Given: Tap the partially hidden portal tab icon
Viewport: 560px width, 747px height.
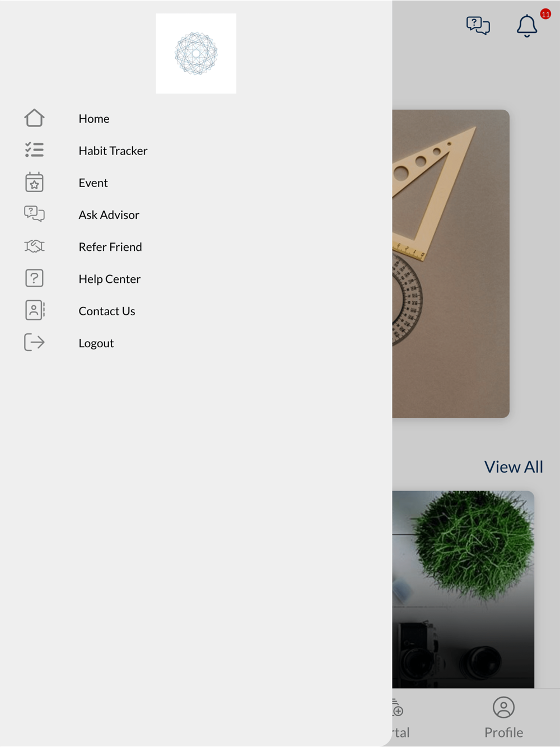Looking at the screenshot, I should coord(398,707).
